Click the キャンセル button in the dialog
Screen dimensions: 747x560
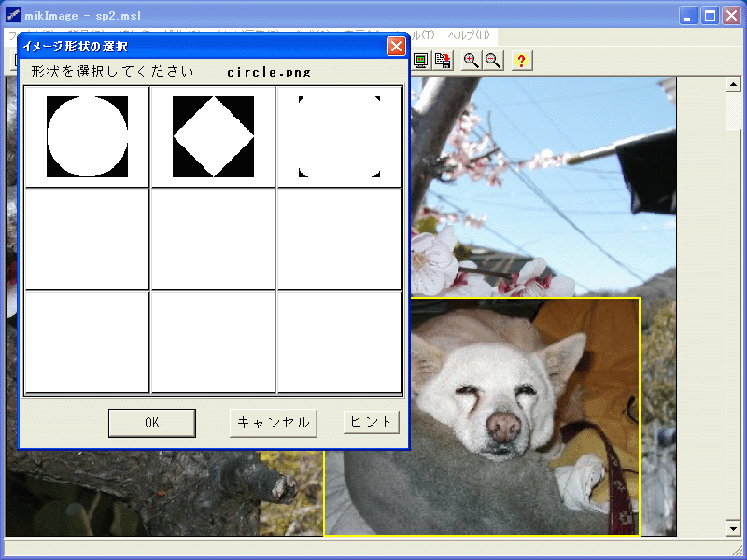click(x=274, y=423)
